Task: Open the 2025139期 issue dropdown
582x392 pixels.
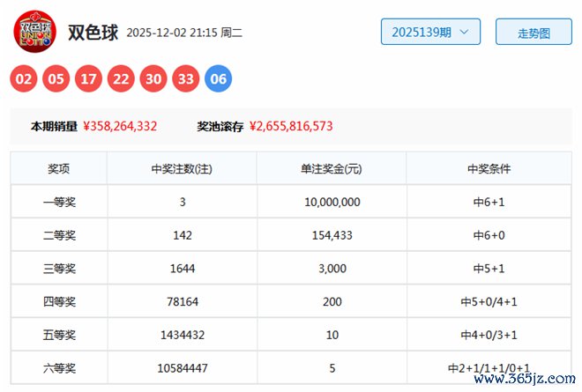Action: point(430,32)
